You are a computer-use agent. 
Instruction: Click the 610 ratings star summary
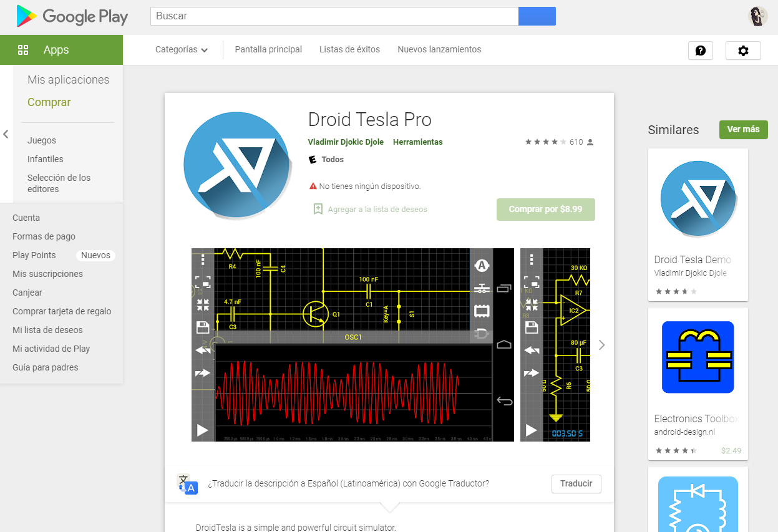[559, 142]
